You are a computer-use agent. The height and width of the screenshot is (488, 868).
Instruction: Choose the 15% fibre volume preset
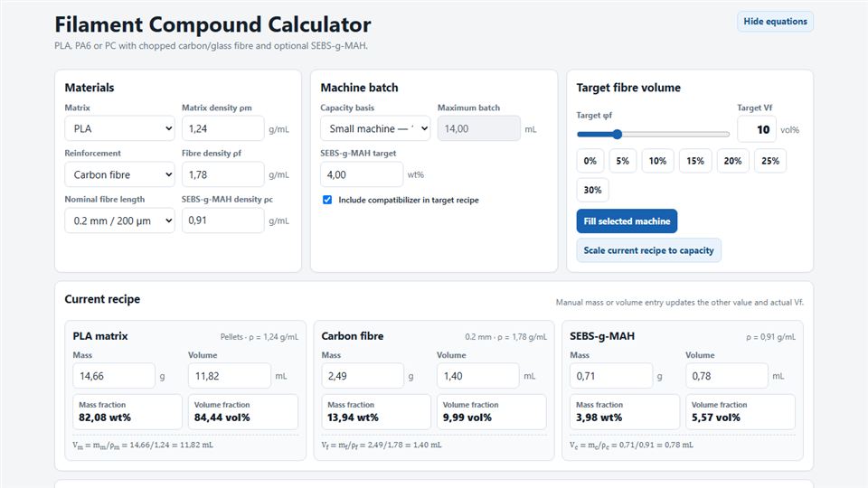[695, 161]
